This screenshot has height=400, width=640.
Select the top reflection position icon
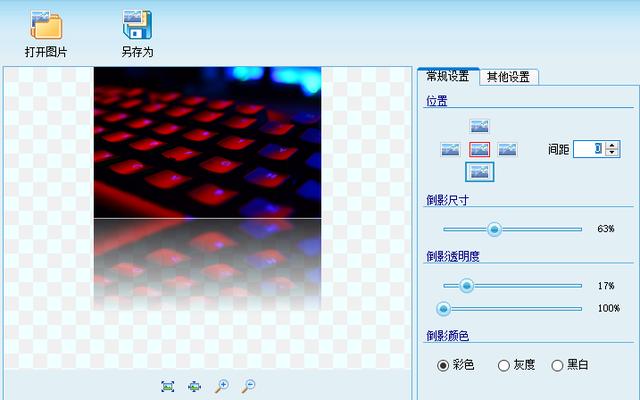(479, 127)
